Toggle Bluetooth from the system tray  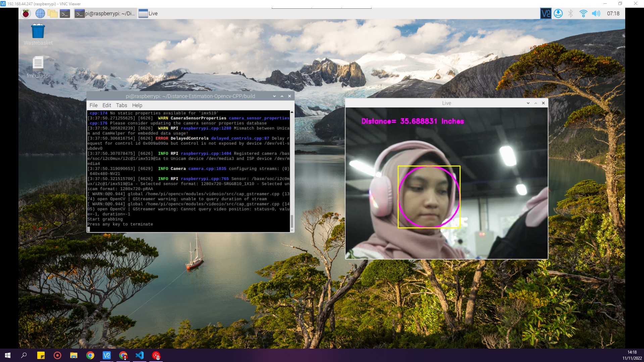point(570,13)
